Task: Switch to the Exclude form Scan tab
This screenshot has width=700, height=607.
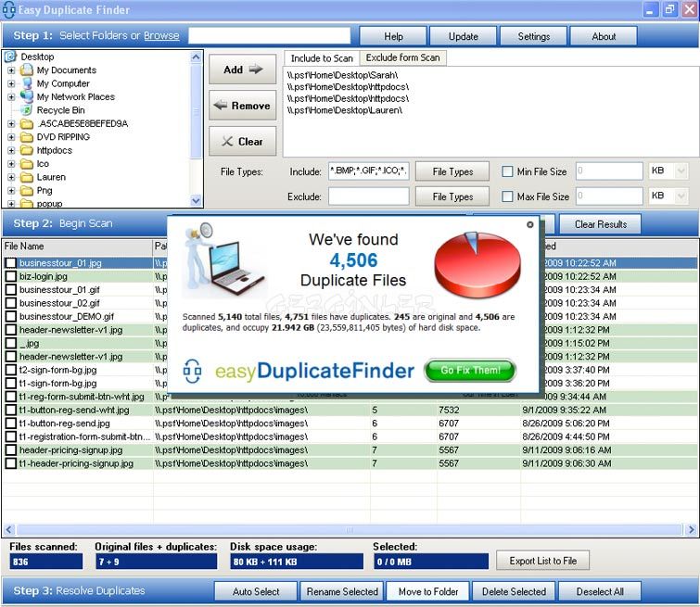Action: coord(402,57)
